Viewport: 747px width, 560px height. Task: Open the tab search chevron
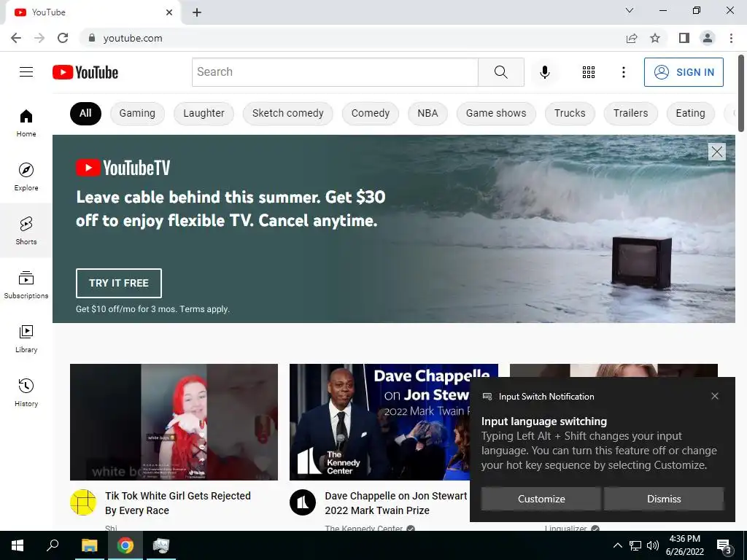(630, 10)
